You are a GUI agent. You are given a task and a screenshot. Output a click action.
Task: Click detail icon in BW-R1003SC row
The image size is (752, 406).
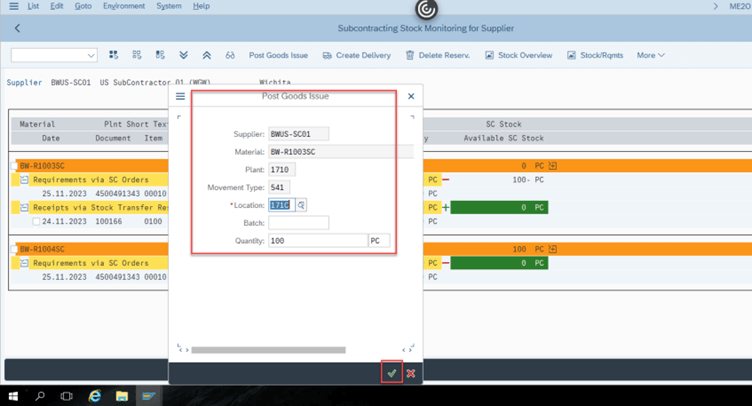coord(552,166)
